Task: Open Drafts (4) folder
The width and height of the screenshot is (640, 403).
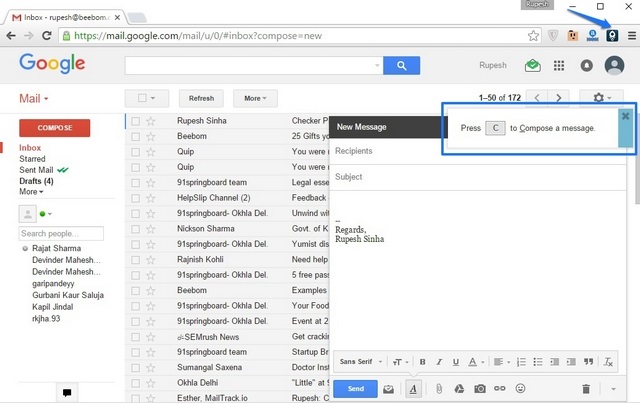Action: [36, 181]
